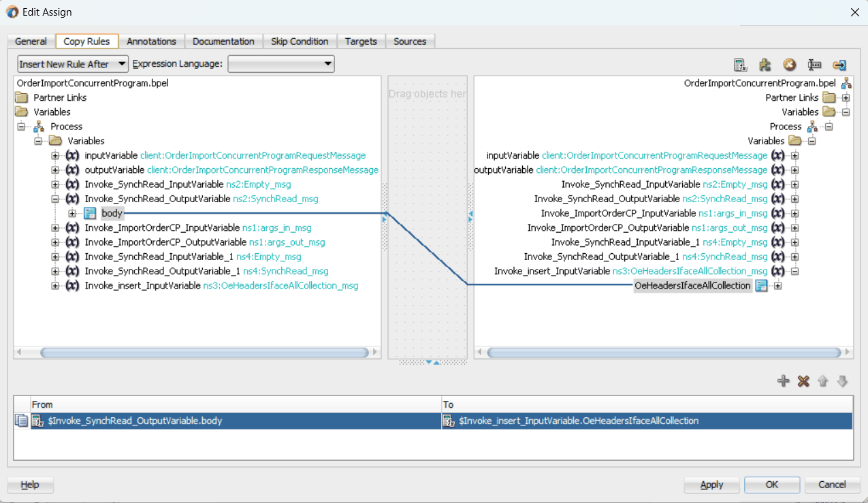Select OrderImportConcurrentProgram.bpel in left tree
Screen dimensions: 868x503
[x=93, y=83]
